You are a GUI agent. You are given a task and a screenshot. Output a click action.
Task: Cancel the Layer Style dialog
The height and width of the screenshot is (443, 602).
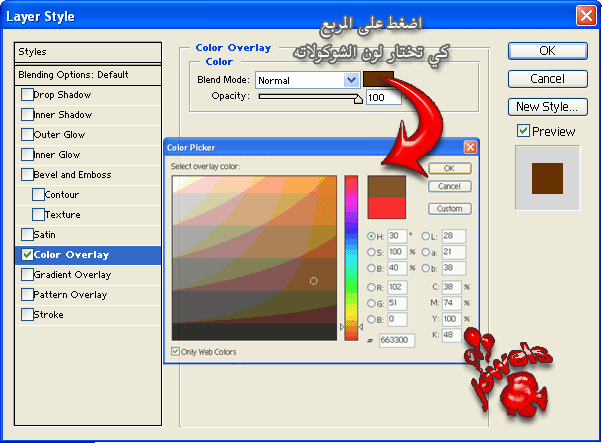click(x=547, y=78)
